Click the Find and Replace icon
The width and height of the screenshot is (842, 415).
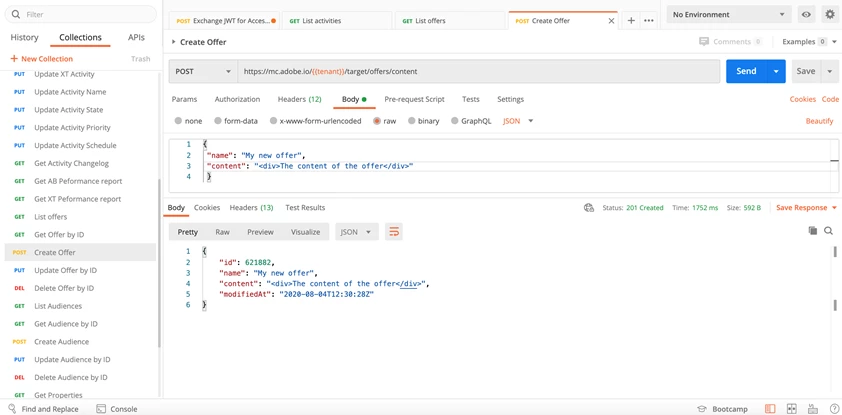[x=12, y=409]
